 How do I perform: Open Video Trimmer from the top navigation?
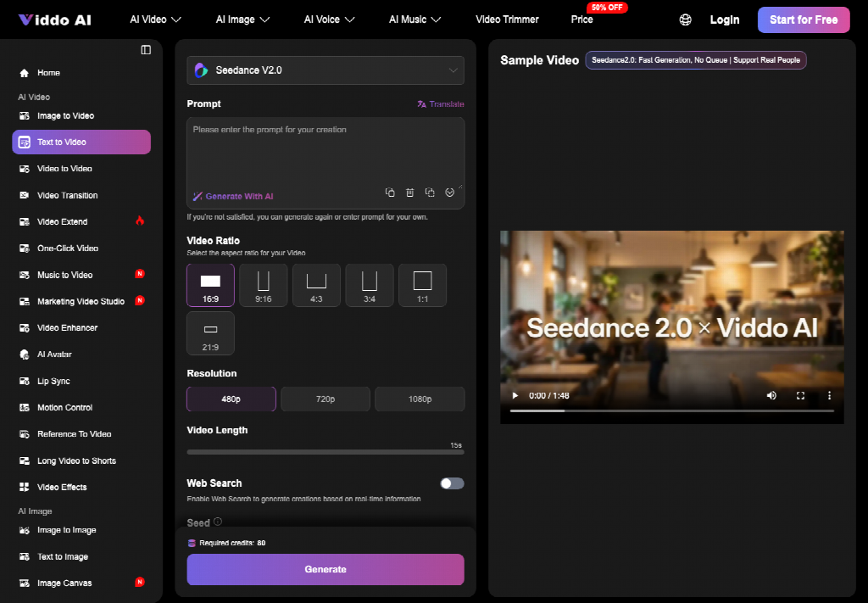tap(507, 20)
